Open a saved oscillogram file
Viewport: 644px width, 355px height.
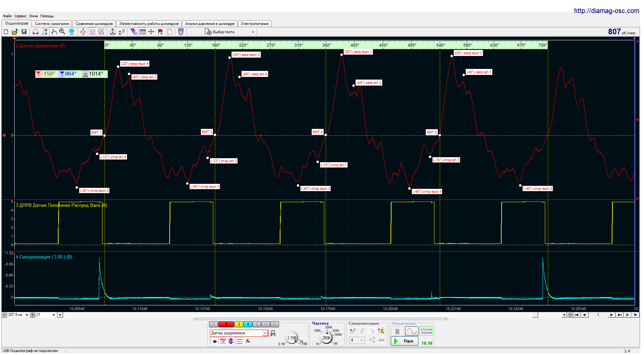15,32
